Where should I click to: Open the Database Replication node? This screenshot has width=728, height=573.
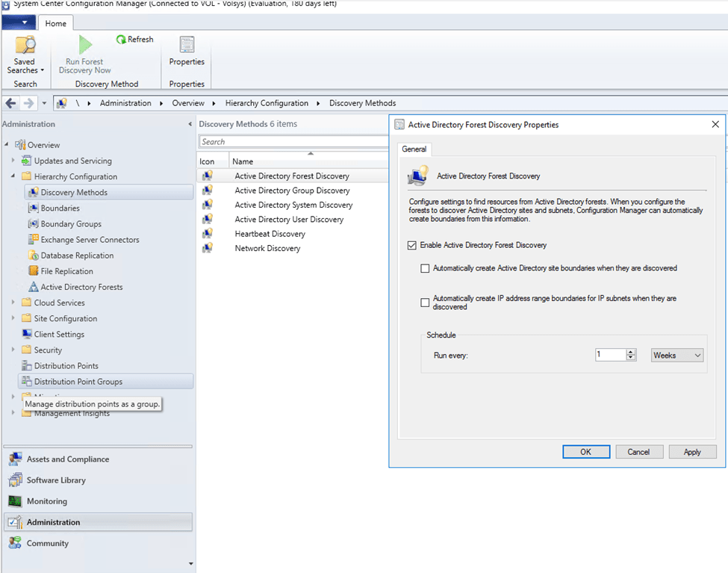(77, 255)
